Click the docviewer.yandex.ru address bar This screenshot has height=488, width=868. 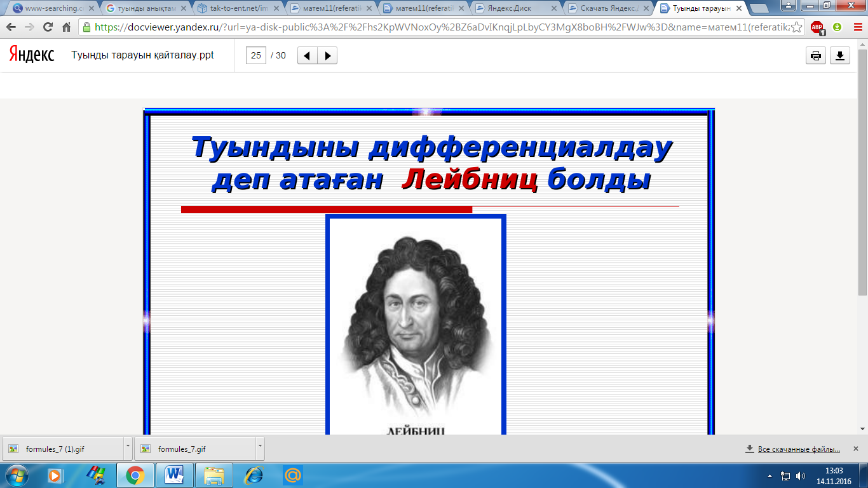click(x=440, y=27)
